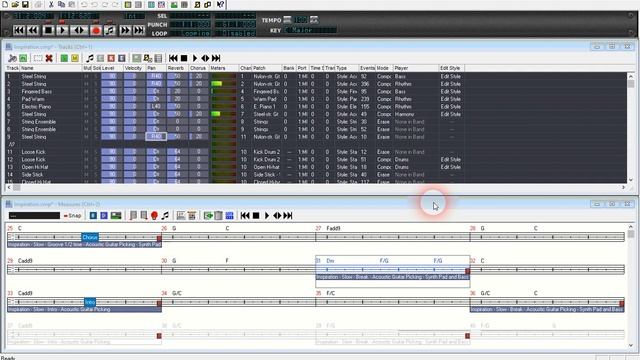Start playback in main transport bar
This screenshot has width=640, height=360.
[62, 30]
